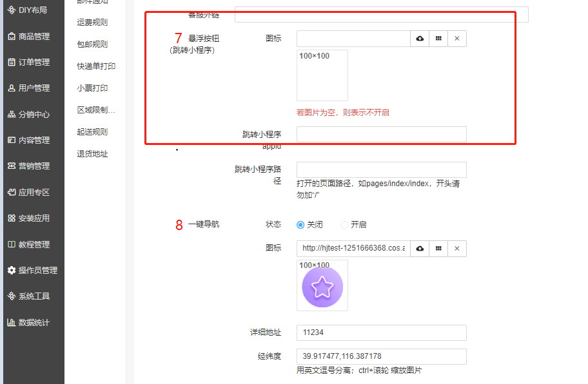Screen dimensions: 588x384
Task: Open image gallery for 悬浮按钮 icon
Action: coord(438,39)
